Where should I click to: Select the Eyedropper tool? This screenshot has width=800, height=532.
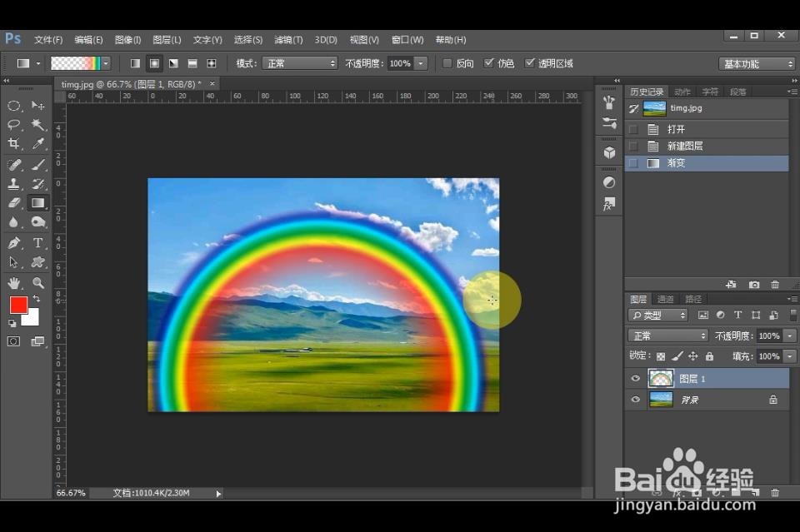pos(37,144)
